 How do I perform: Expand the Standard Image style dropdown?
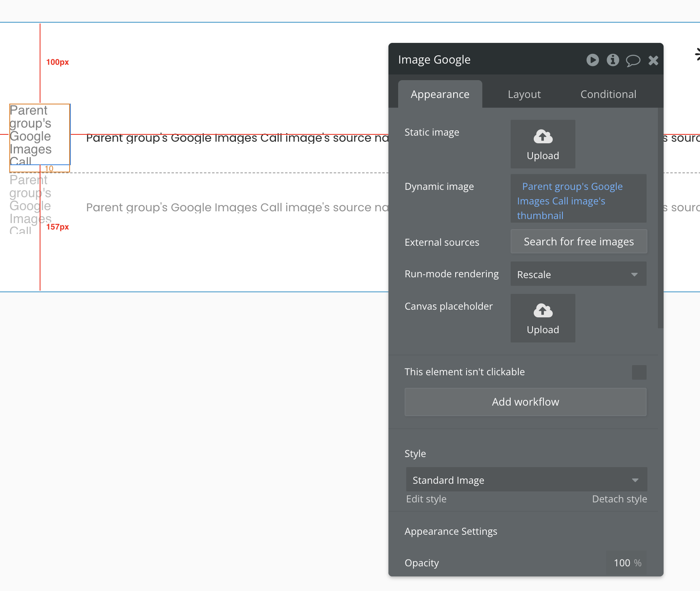click(x=526, y=480)
